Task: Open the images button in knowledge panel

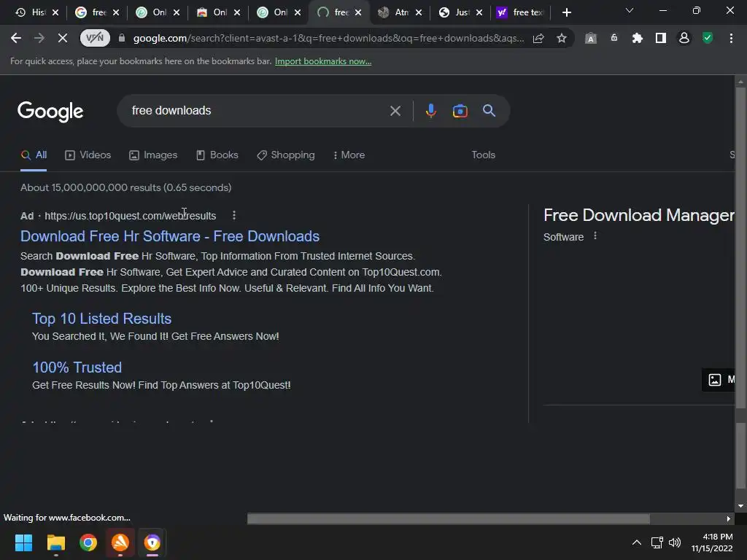Action: 719,379
